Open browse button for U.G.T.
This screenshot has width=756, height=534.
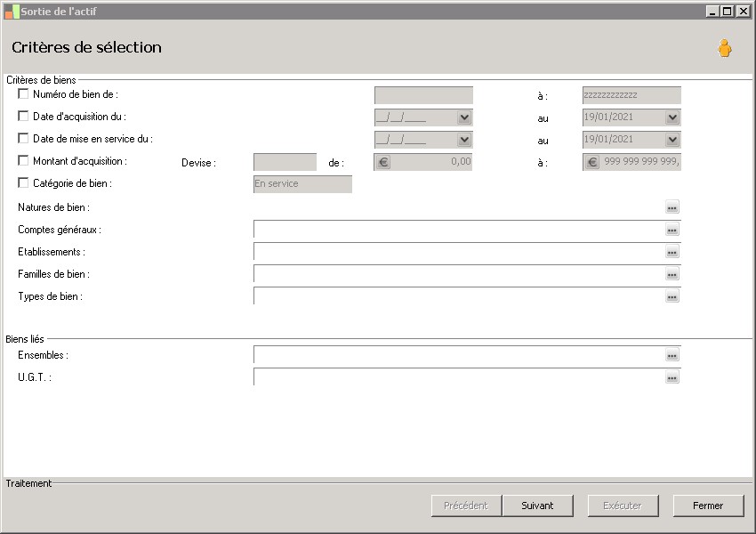click(672, 377)
